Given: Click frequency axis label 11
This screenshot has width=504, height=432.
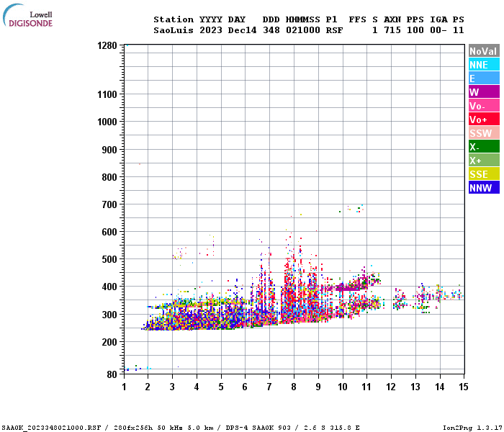Looking at the screenshot, I should click(366, 387).
